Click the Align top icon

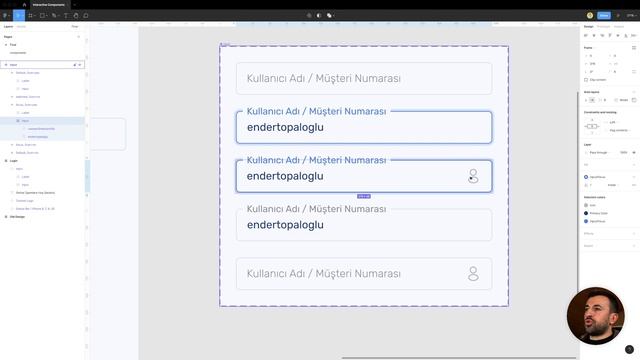[610, 36]
